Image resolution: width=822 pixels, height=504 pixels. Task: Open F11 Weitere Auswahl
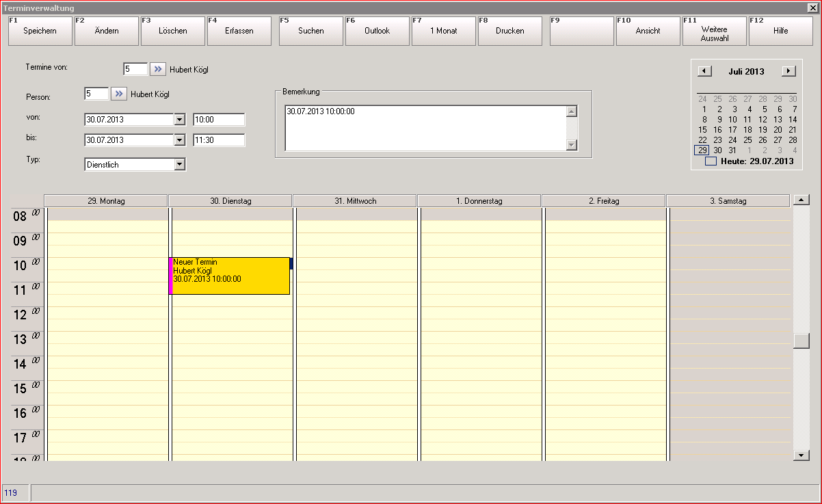714,31
